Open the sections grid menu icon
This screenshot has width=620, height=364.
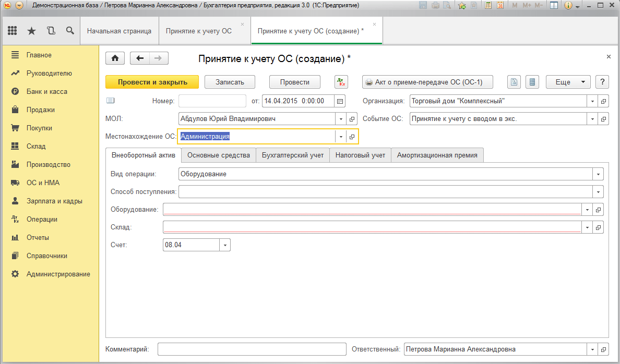coord(12,31)
